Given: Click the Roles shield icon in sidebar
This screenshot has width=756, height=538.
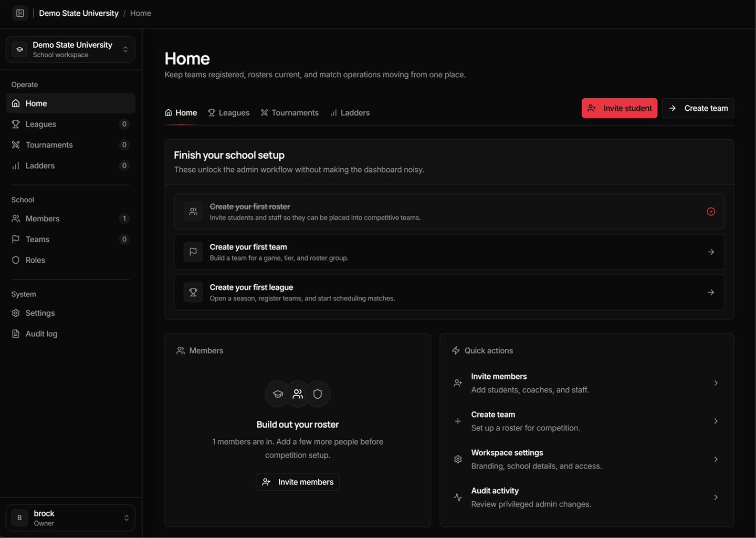Looking at the screenshot, I should [16, 260].
